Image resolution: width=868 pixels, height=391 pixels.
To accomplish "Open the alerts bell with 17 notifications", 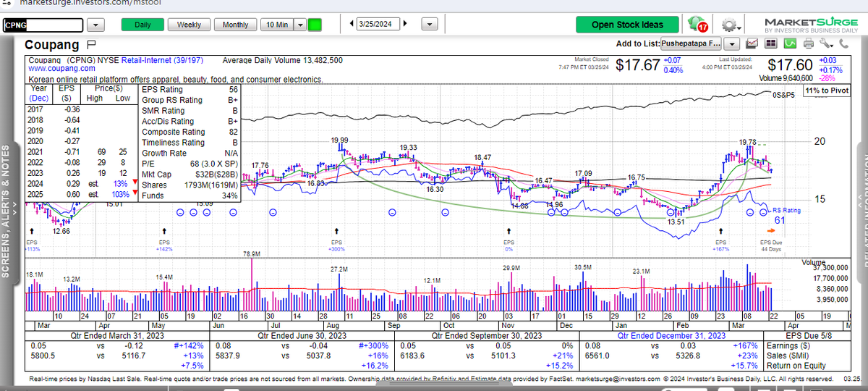I will 699,24.
